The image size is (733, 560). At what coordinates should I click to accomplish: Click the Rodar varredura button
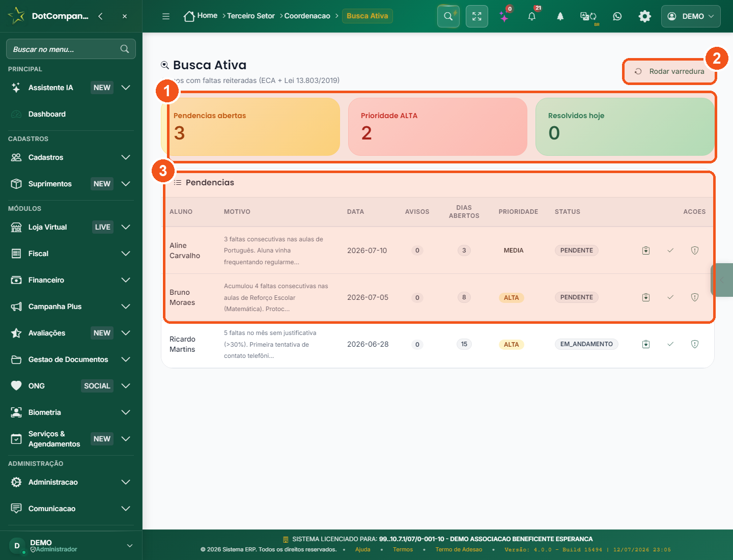[669, 71]
